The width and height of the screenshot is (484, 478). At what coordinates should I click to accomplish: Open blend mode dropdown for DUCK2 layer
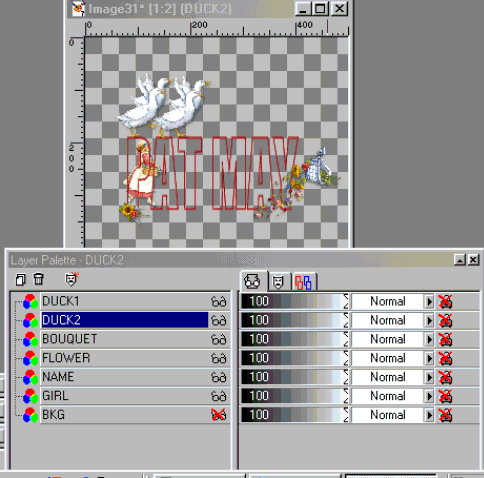pyautogui.click(x=429, y=321)
